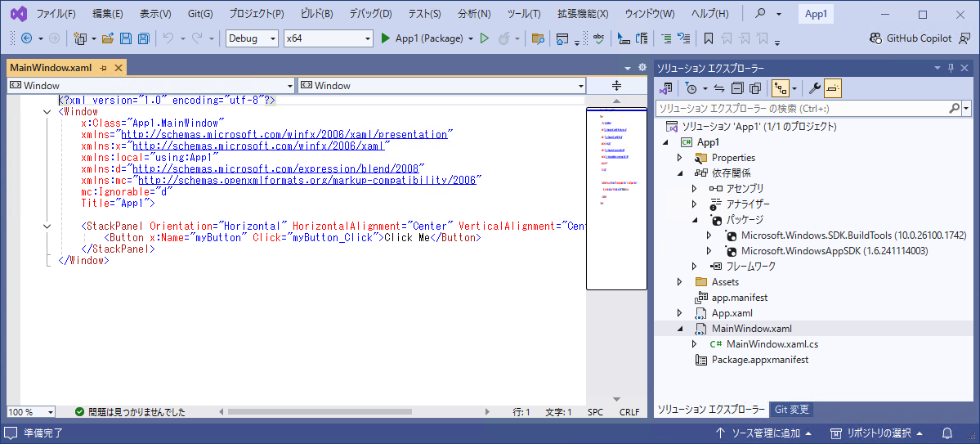980x444 pixels.
Task: Click the Open File folder icon
Action: click(108, 38)
